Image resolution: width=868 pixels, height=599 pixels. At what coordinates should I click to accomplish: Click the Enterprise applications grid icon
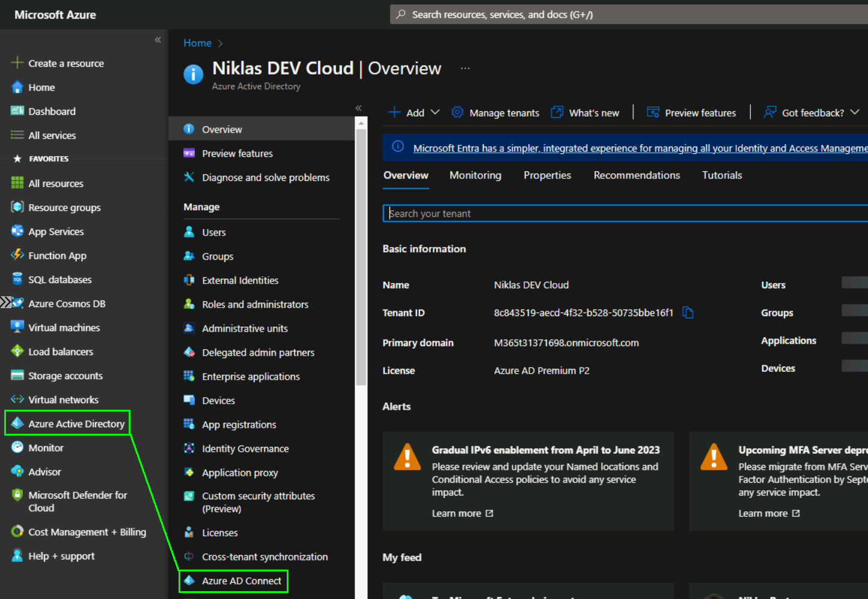[x=189, y=376]
